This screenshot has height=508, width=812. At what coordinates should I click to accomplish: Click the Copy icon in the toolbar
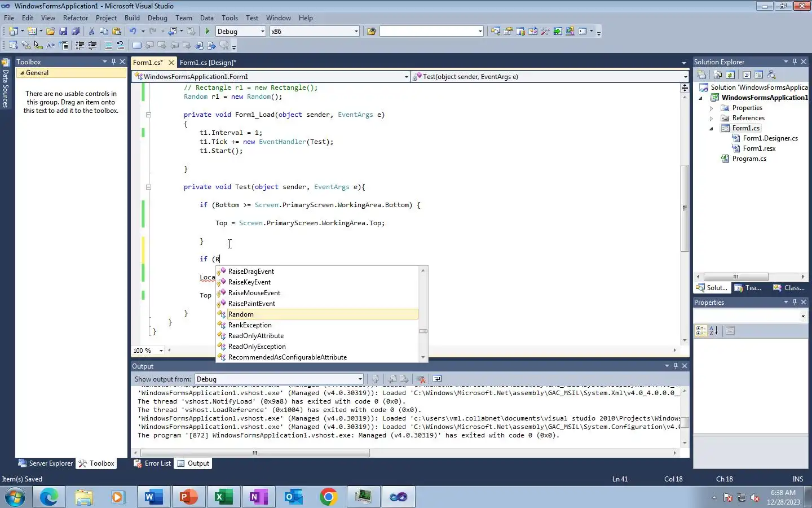[104, 32]
